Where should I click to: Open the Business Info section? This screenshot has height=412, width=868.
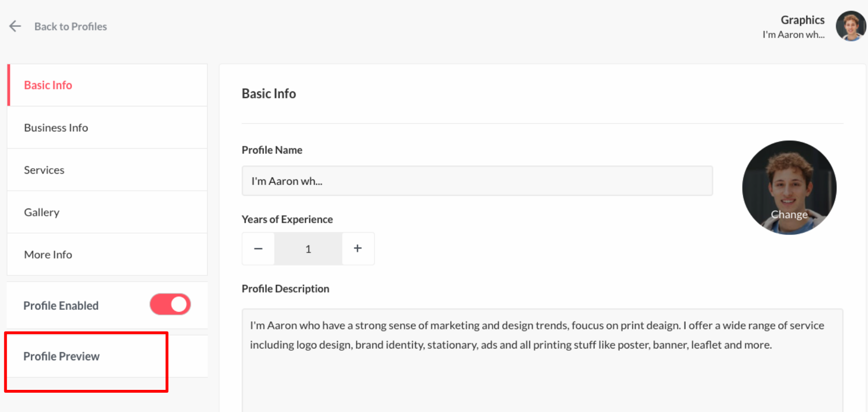point(107,128)
